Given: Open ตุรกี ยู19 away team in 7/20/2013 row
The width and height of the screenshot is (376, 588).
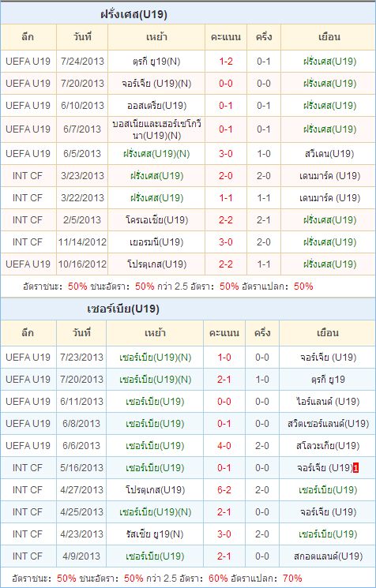Looking at the screenshot, I should [328, 380].
